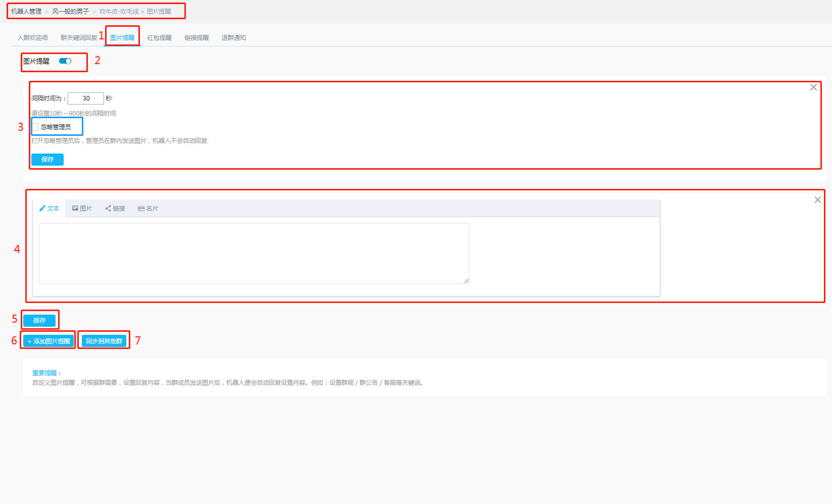Toggle the 图片提醒 switch
The width and height of the screenshot is (832, 504).
(65, 61)
